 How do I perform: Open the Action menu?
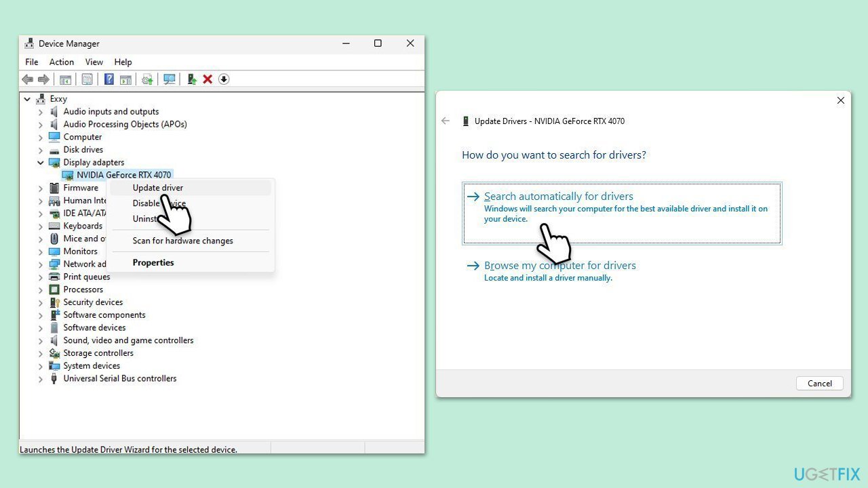pyautogui.click(x=62, y=62)
